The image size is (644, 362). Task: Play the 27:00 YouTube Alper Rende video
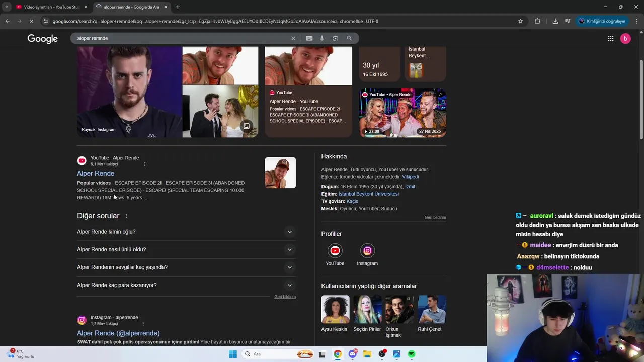[403, 113]
